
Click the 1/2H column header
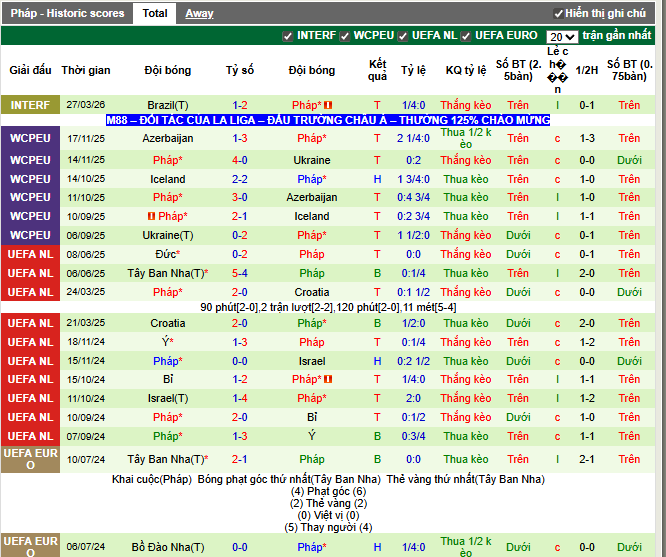tap(587, 70)
